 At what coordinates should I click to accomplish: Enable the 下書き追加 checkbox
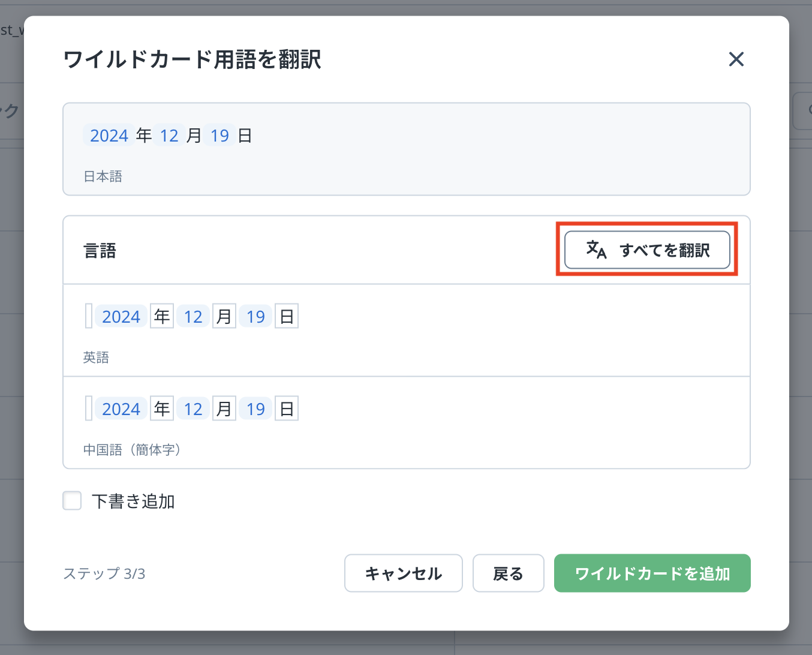(72, 501)
